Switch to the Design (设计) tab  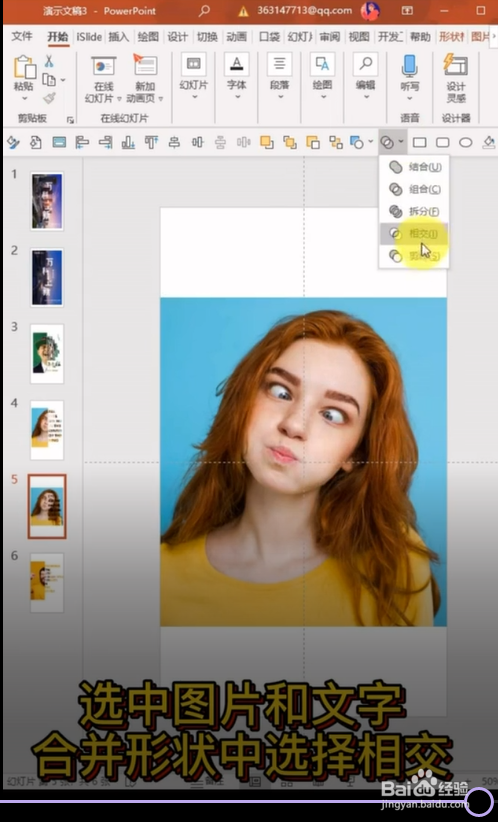point(178,37)
